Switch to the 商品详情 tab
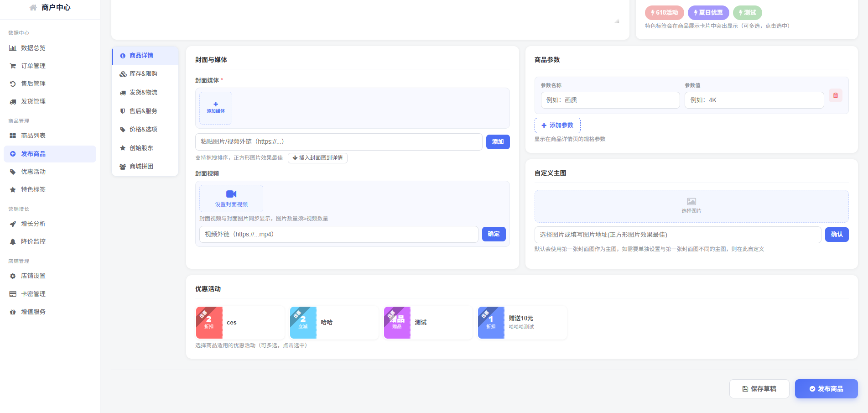Viewport: 868px width, 413px height. tap(145, 56)
